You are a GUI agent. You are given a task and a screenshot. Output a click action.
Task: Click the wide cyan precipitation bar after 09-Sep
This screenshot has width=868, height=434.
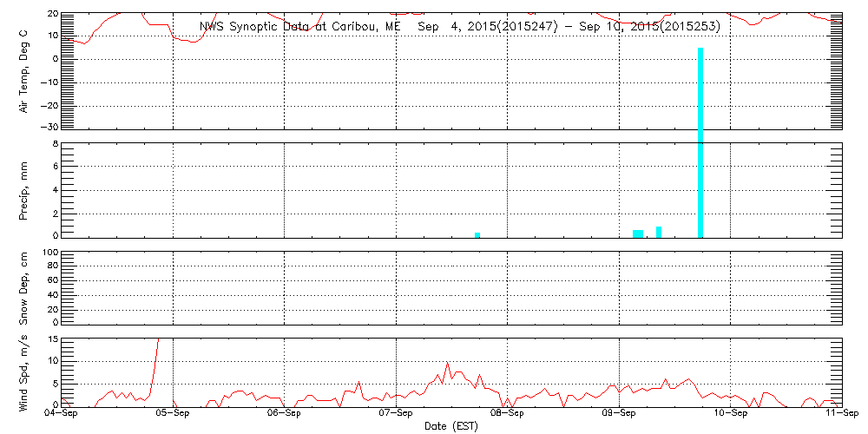638,233
